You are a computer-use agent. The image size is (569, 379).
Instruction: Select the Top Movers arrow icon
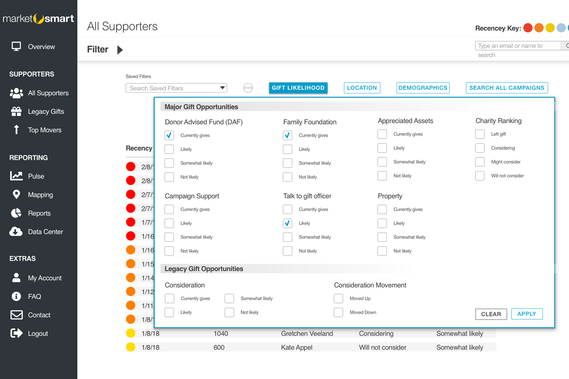pos(16,130)
